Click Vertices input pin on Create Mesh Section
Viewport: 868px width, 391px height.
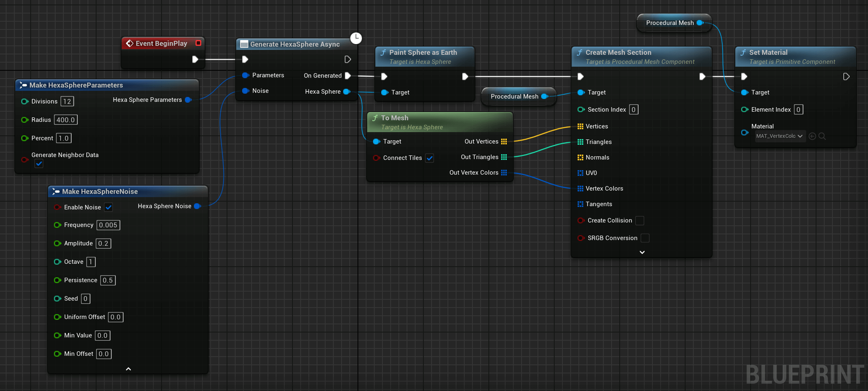(x=580, y=126)
